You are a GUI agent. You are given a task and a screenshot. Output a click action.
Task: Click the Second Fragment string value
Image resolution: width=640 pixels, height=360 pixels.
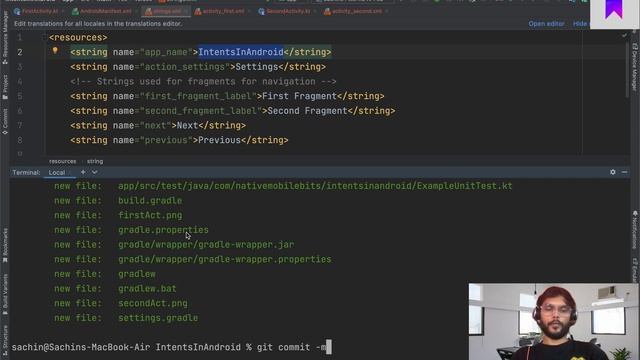pyautogui.click(x=307, y=111)
